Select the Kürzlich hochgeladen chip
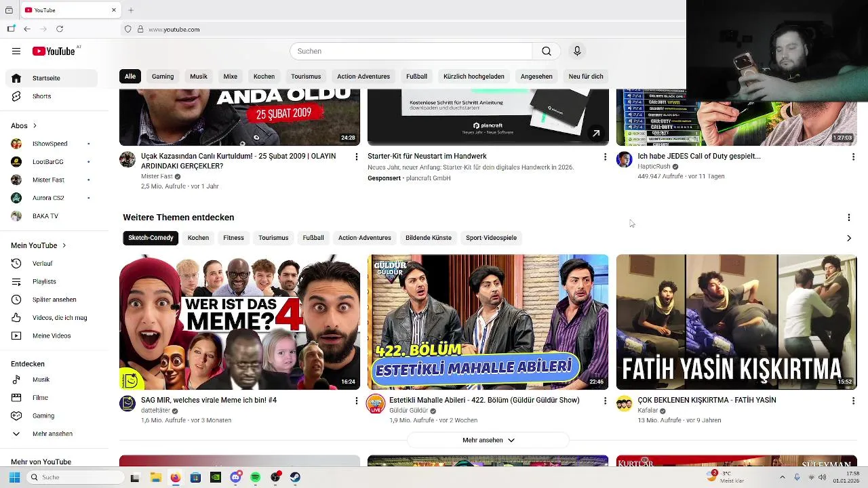The height and width of the screenshot is (488, 868). [x=474, y=77]
